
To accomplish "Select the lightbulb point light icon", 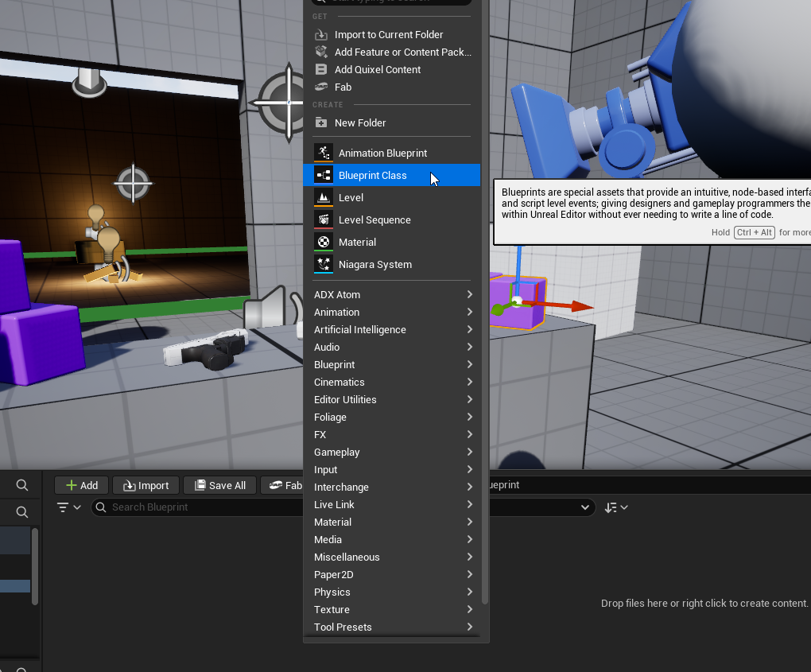I will 108,244.
